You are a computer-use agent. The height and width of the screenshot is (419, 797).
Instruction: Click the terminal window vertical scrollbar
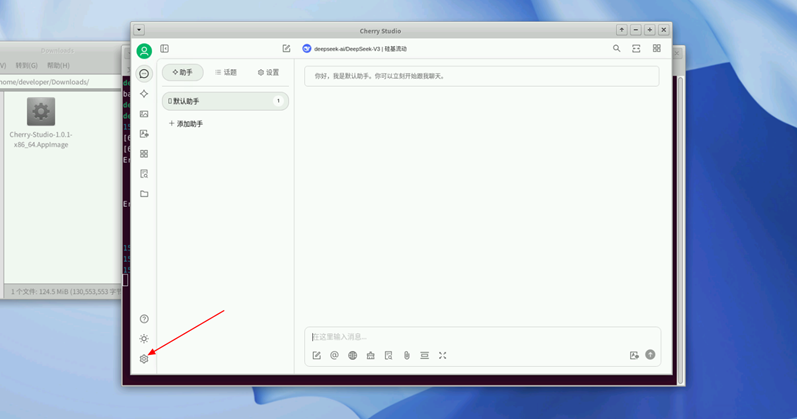(x=681, y=229)
